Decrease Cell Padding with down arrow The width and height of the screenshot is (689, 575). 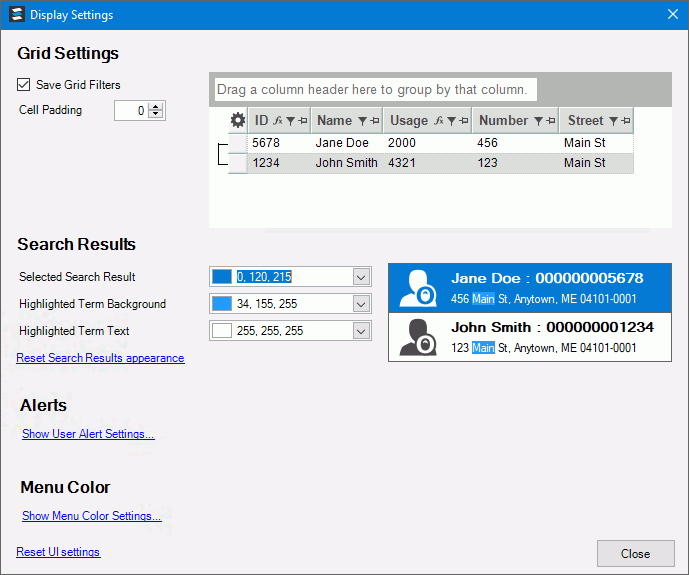(156, 114)
